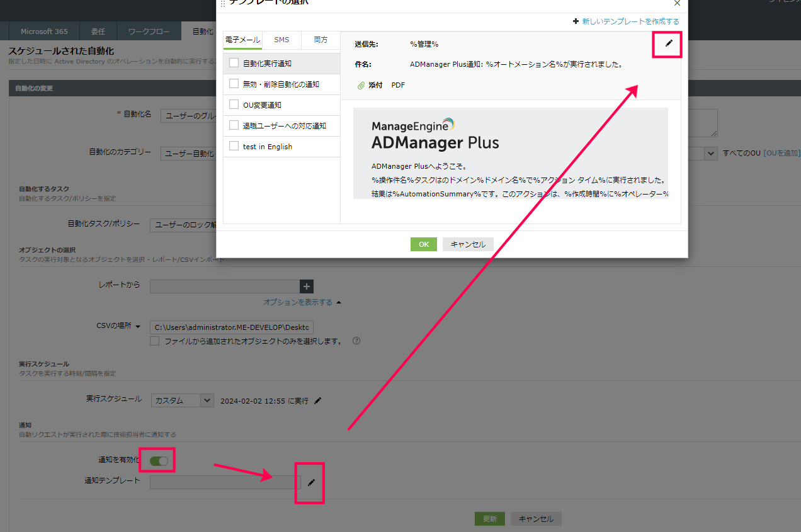Click キャンセル button in template dialog
This screenshot has width=801, height=532.
pyautogui.click(x=468, y=244)
